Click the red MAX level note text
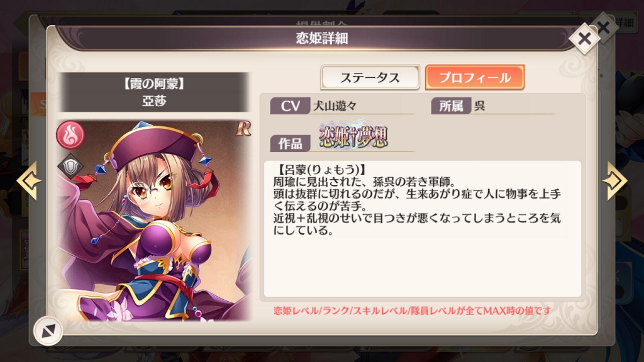The image size is (644, 362). 413,311
